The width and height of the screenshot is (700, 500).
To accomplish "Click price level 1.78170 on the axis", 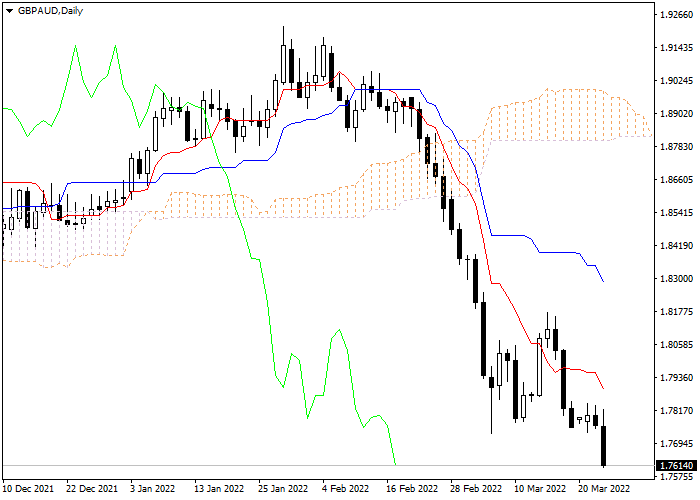I will click(677, 411).
